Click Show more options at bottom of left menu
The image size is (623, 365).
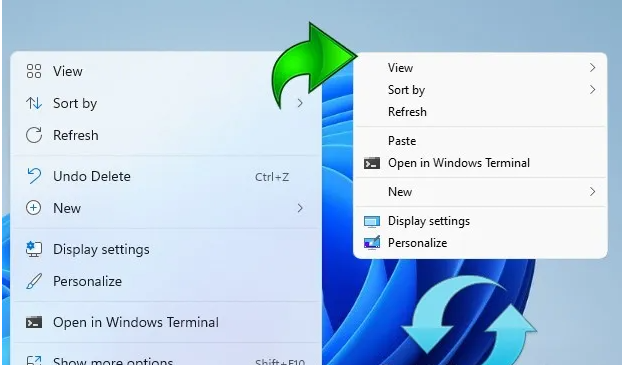[113, 361]
